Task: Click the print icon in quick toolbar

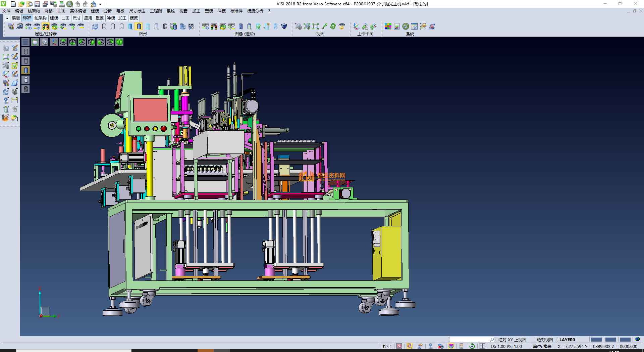Action: point(62,4)
